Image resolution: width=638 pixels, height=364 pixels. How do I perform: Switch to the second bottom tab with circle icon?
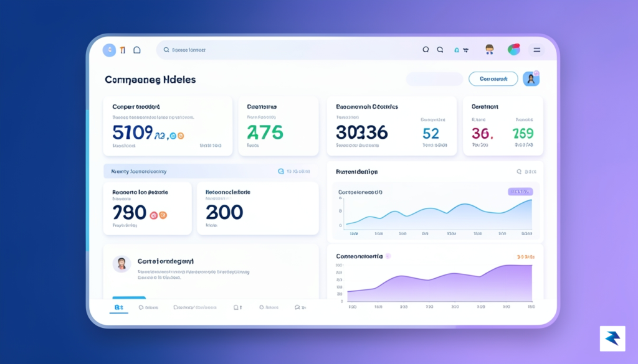148,307
